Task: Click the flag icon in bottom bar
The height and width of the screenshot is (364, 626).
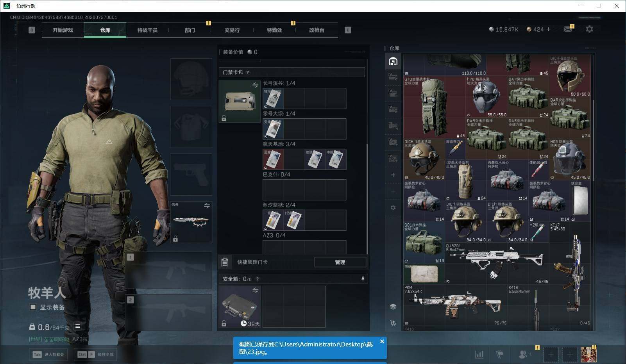Action: click(499, 354)
